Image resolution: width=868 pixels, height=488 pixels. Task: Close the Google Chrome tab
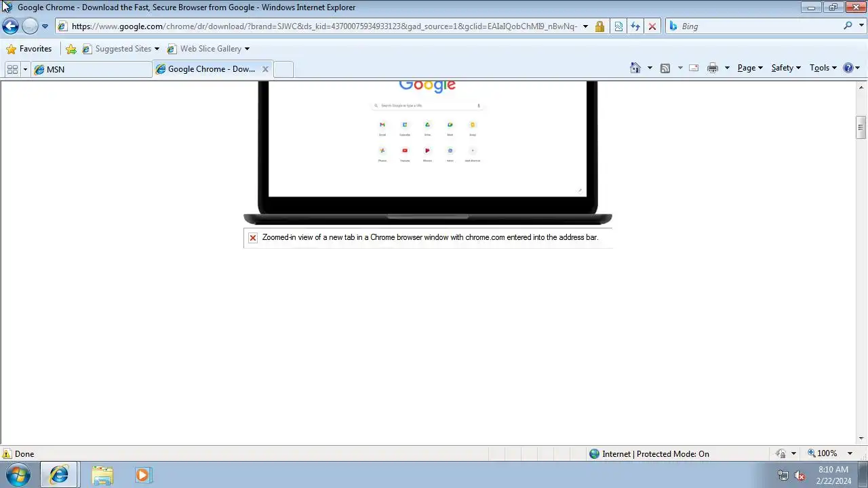(265, 69)
